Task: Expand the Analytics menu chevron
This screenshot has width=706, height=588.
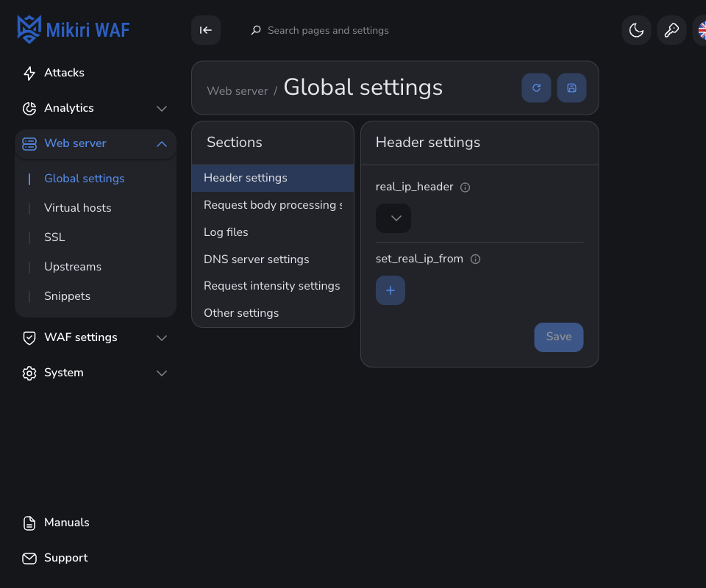Action: coord(162,109)
